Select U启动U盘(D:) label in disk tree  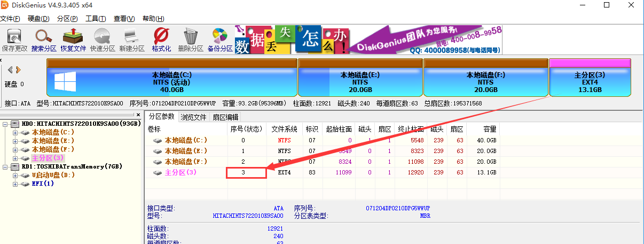[x=53, y=175]
